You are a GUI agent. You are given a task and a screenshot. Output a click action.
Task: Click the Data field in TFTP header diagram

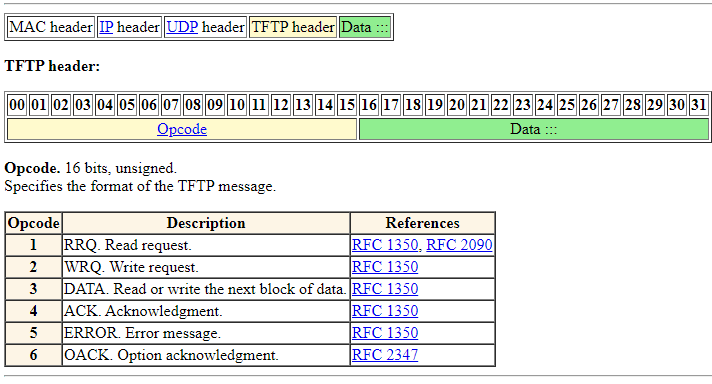(x=534, y=129)
